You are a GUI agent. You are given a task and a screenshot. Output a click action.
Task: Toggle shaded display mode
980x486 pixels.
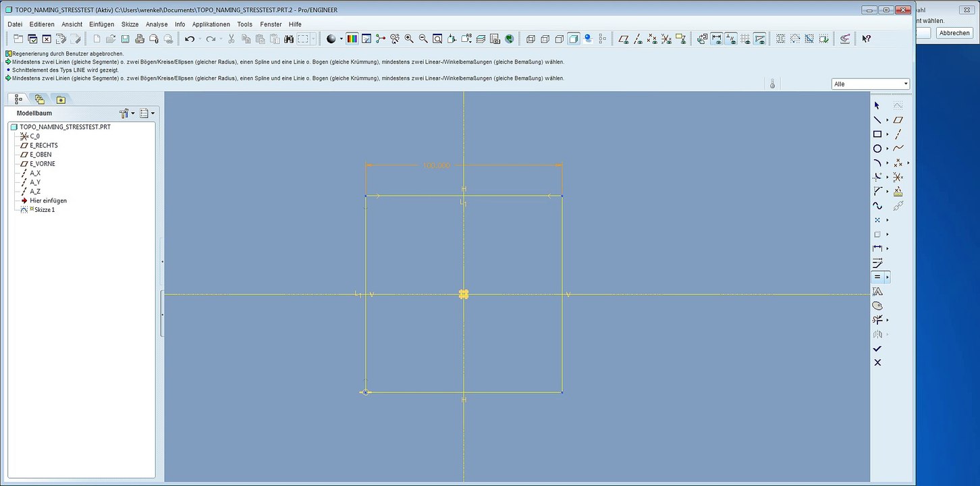(x=573, y=39)
